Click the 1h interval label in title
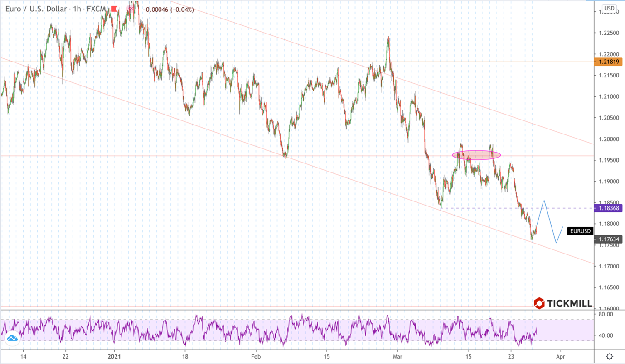625x364 pixels. point(77,9)
